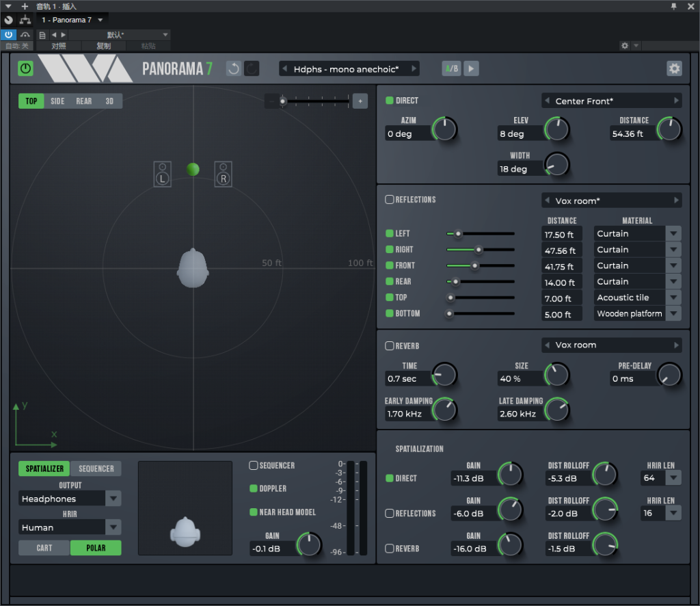Toggle the Doppler option
Viewport: 700px width, 606px height.
click(x=253, y=488)
